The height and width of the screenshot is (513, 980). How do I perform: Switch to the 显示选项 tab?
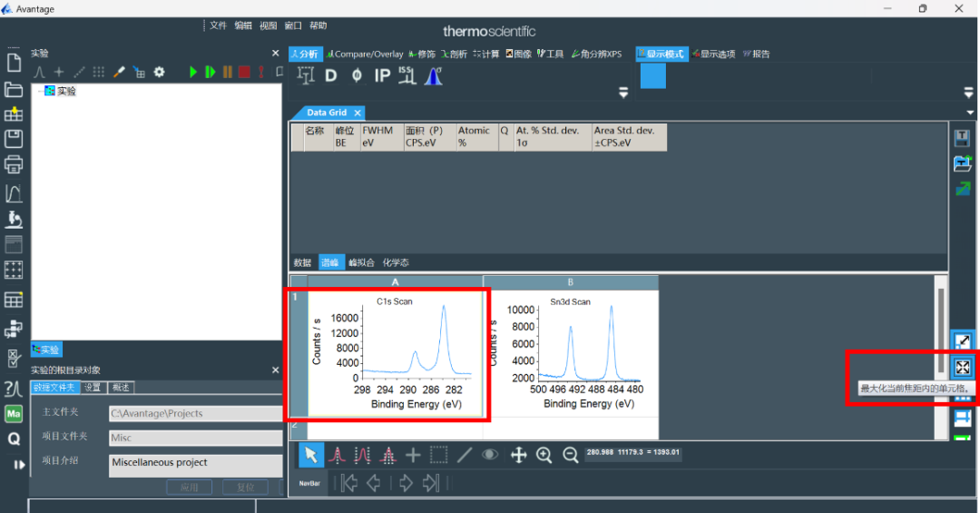click(714, 54)
